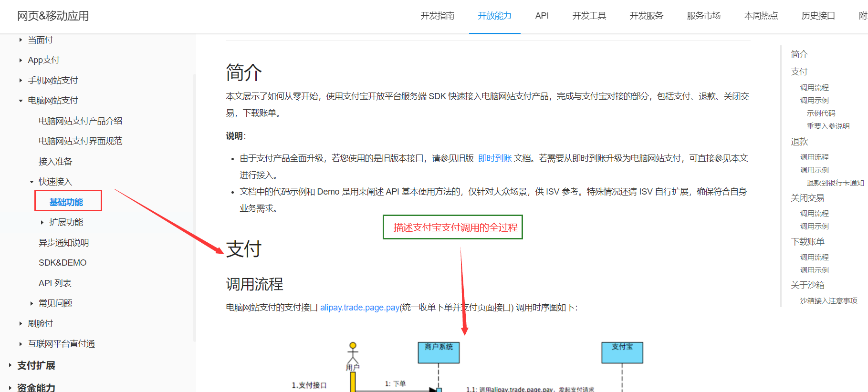Viewport: 868px width, 392px height.
Task: Click the 支付宝 box in sequence diagram
Action: click(622, 352)
